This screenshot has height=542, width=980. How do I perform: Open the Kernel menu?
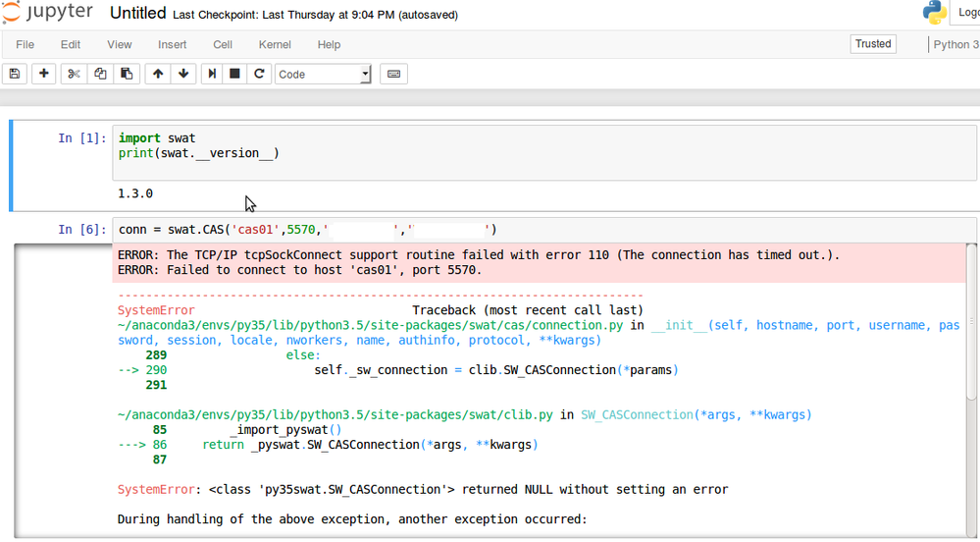(x=275, y=44)
